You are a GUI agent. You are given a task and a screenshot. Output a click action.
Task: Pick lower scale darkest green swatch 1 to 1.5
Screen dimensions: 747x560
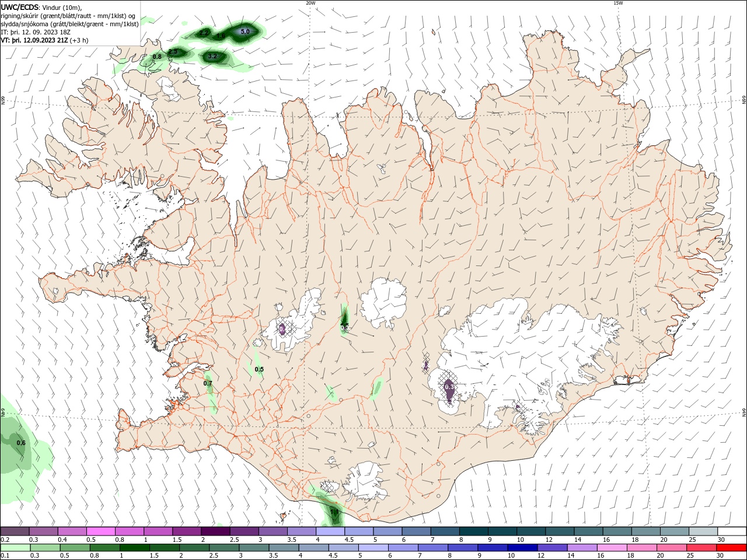click(134, 548)
